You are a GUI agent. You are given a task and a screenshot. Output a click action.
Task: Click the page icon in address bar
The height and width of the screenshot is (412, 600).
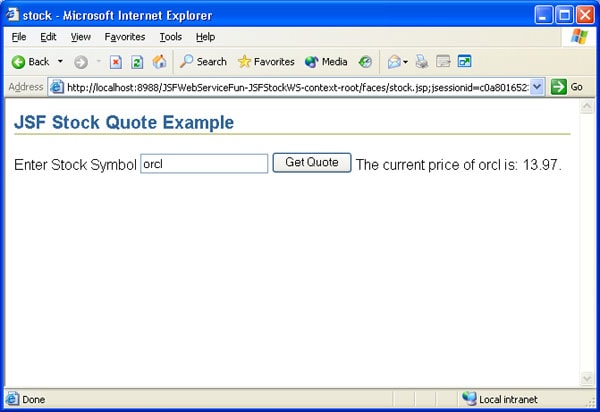pyautogui.click(x=57, y=87)
